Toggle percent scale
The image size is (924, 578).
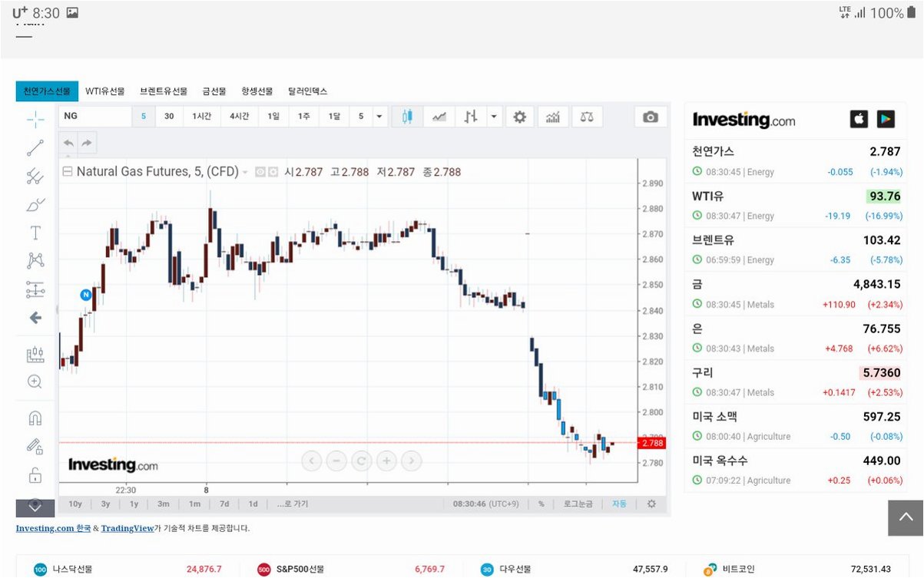click(x=541, y=504)
